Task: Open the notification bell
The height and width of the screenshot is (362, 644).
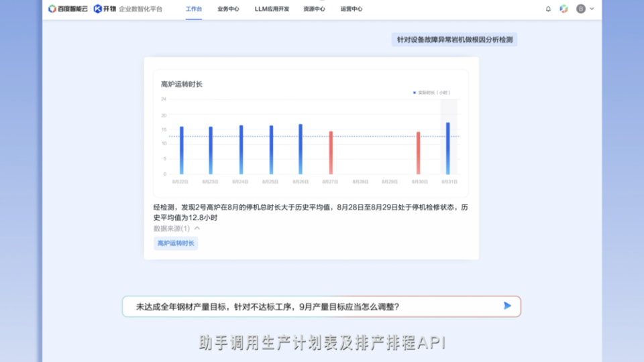Action: pos(548,9)
